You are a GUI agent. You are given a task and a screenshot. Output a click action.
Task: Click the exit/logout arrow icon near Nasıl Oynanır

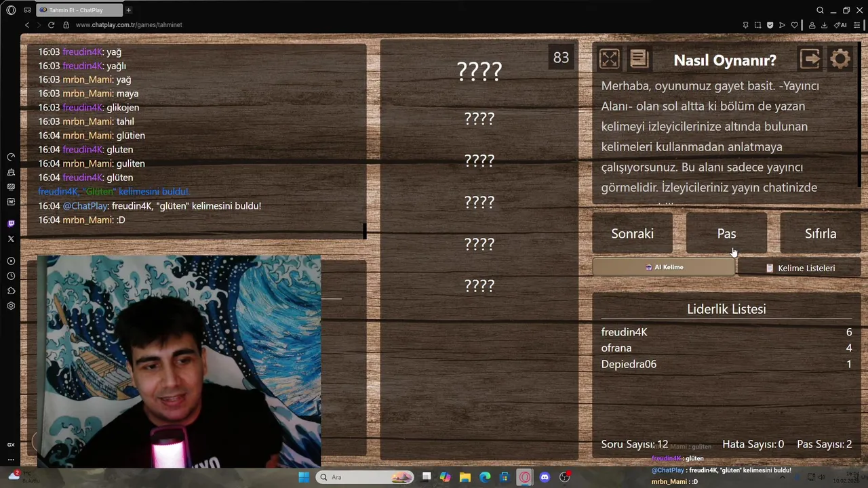coord(810,59)
